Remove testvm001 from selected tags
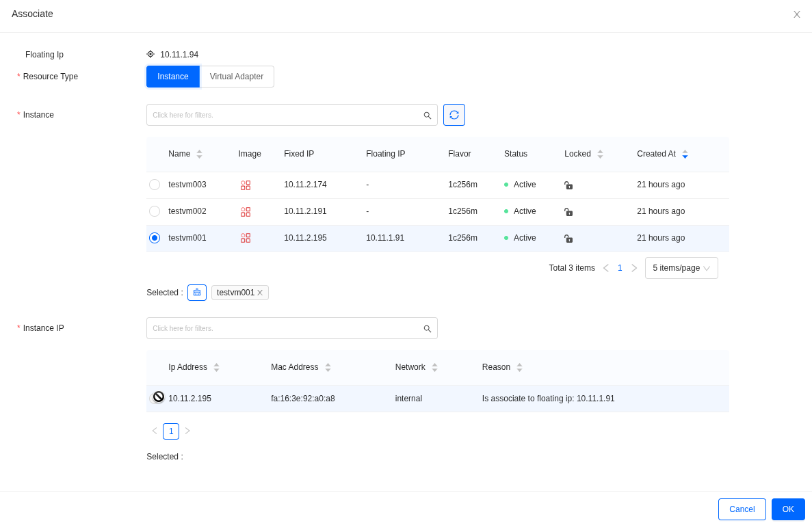Image resolution: width=812 pixels, height=523 pixels. pyautogui.click(x=260, y=293)
